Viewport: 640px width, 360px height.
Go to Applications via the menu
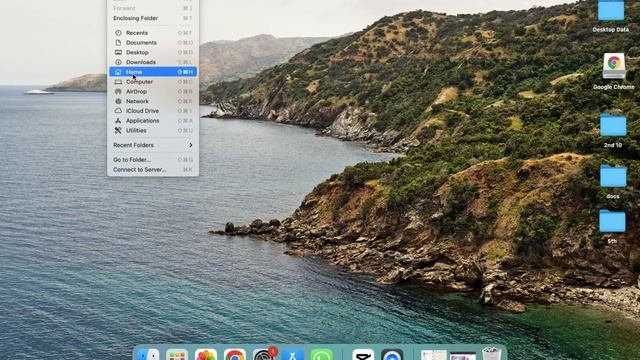153,121
